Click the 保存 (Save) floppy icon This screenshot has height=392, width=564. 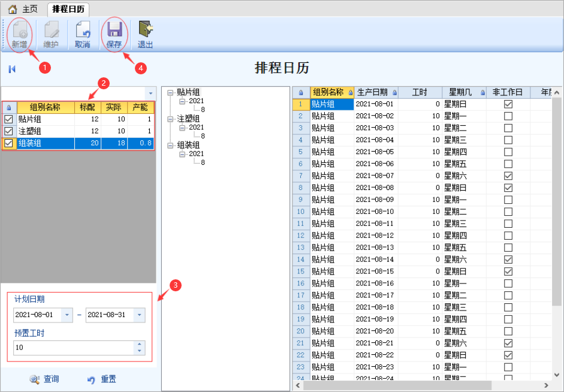point(114,29)
